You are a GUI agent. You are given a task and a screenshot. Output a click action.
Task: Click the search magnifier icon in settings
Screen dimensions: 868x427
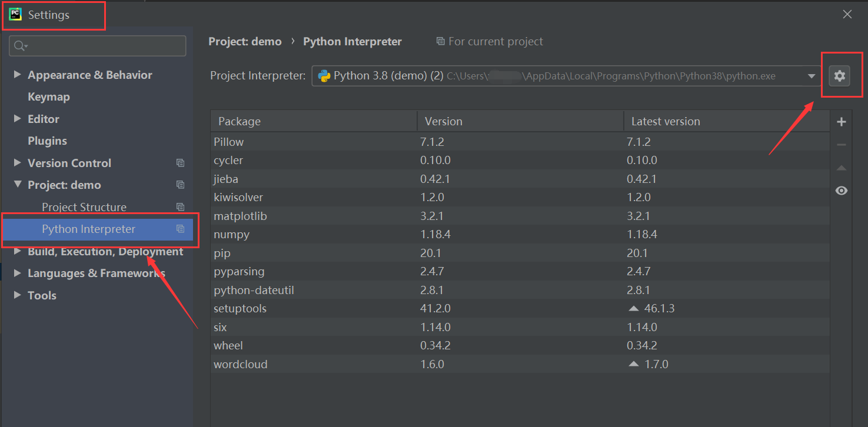(20, 46)
